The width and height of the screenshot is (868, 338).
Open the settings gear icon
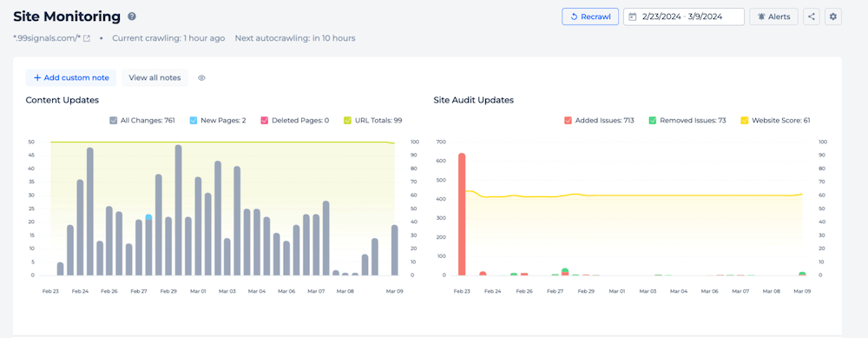(x=833, y=17)
